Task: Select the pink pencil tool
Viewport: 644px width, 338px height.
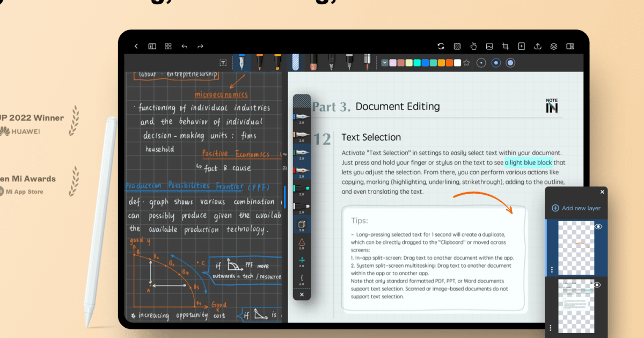Action: point(313,62)
